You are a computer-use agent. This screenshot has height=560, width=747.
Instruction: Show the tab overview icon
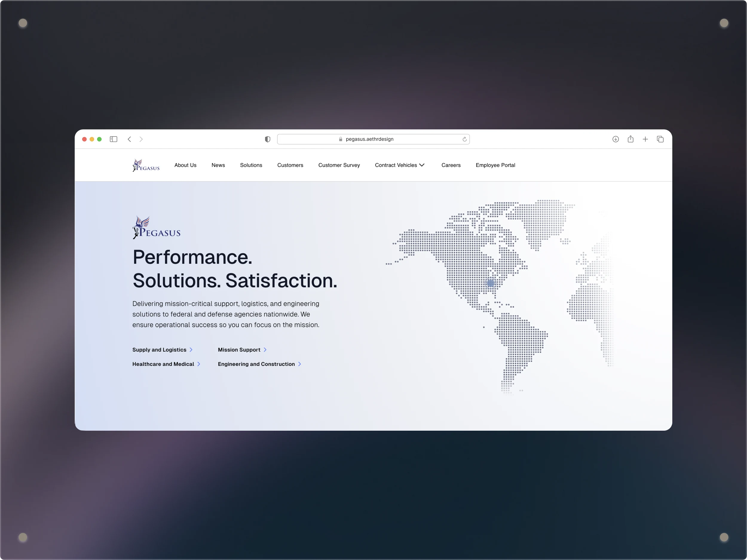[660, 139]
